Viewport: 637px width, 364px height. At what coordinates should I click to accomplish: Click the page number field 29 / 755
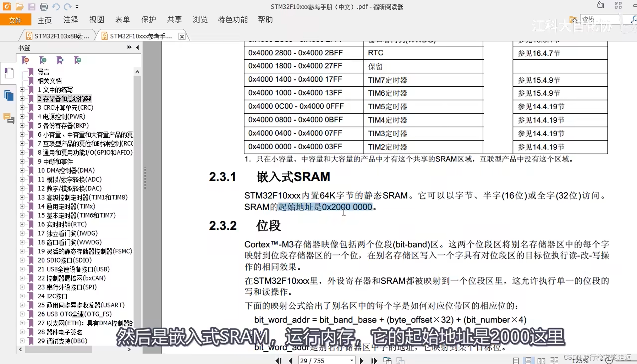click(x=326, y=360)
